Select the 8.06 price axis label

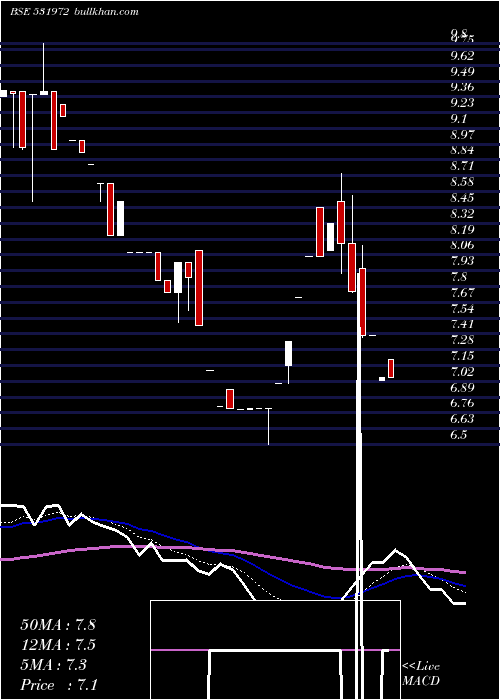point(462,245)
